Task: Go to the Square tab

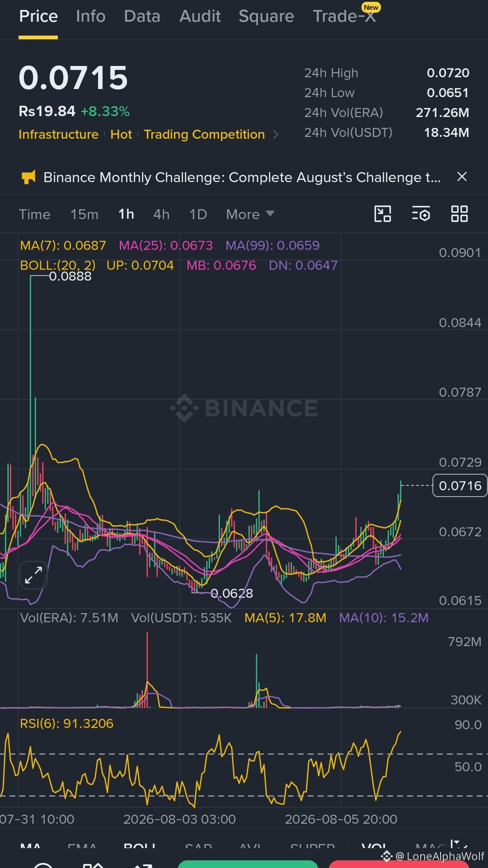Action: pyautogui.click(x=266, y=16)
